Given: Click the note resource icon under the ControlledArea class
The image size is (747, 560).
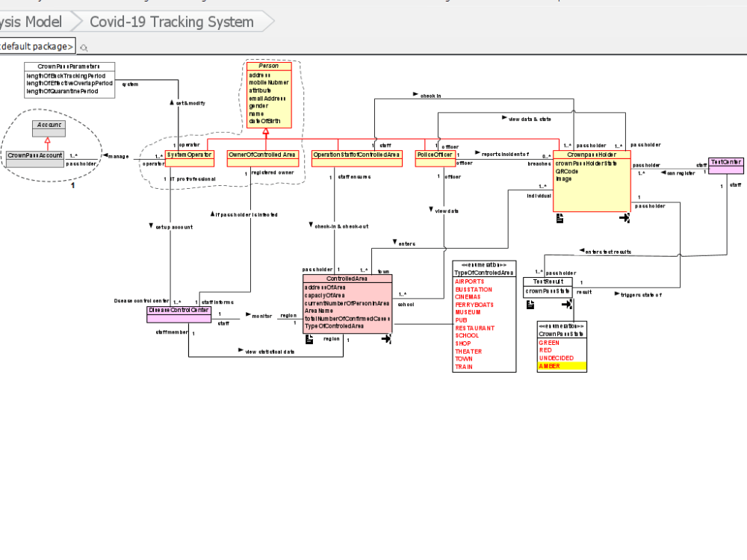Looking at the screenshot, I should (309, 338).
